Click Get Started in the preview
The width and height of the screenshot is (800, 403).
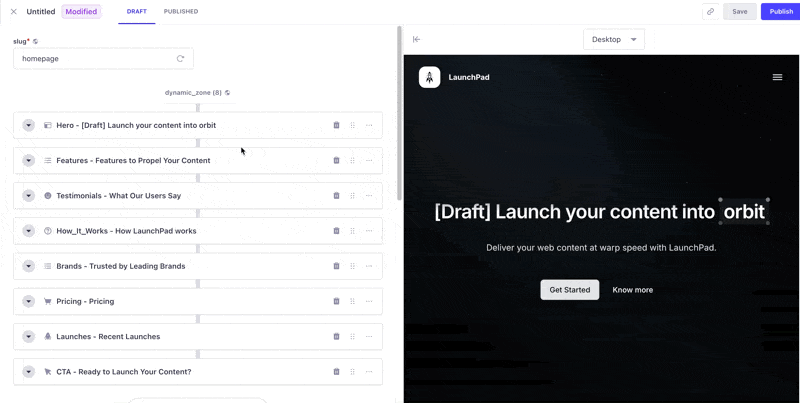tap(569, 290)
